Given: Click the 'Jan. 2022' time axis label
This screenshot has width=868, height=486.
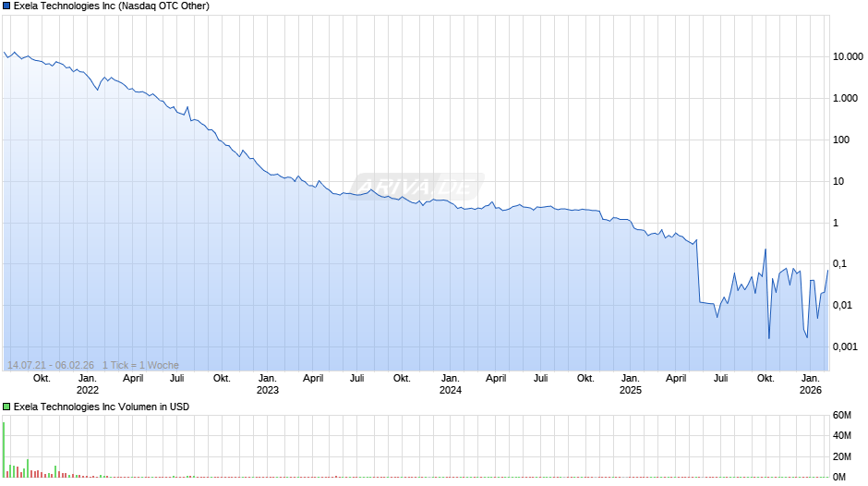Looking at the screenshot, I should 88,384.
